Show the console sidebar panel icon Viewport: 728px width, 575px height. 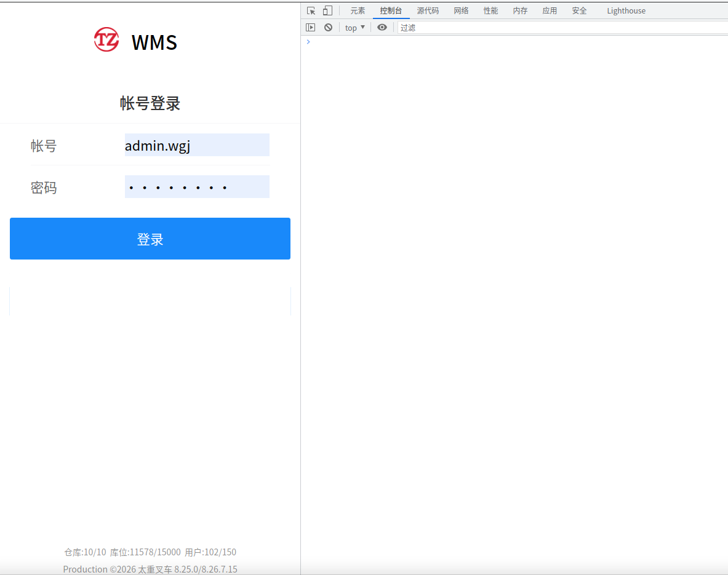(x=311, y=28)
